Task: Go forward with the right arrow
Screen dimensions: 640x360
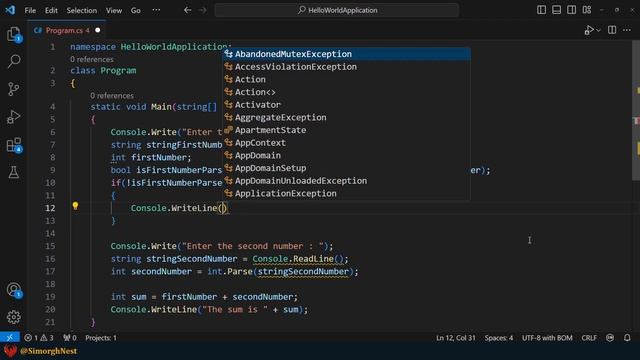Action: (203, 10)
